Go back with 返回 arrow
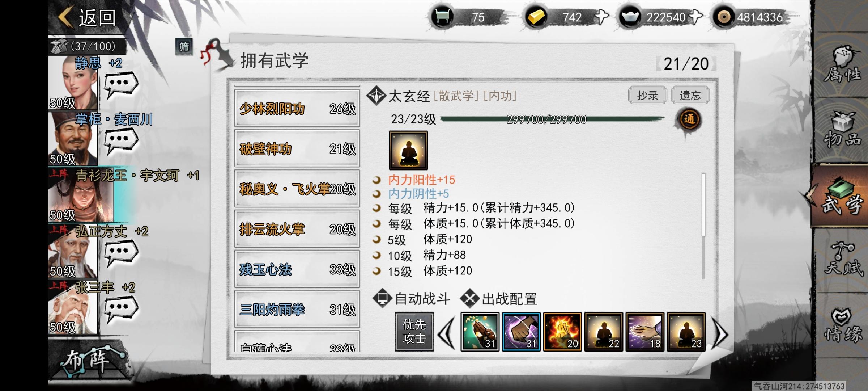 click(x=87, y=17)
